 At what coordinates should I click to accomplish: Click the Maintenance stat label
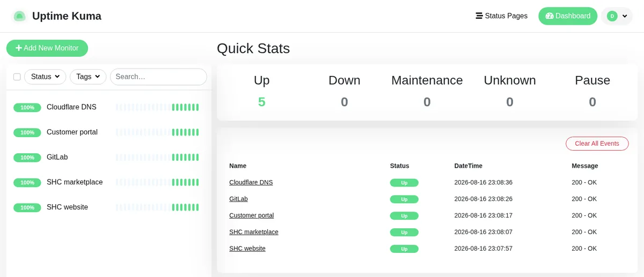(x=427, y=80)
